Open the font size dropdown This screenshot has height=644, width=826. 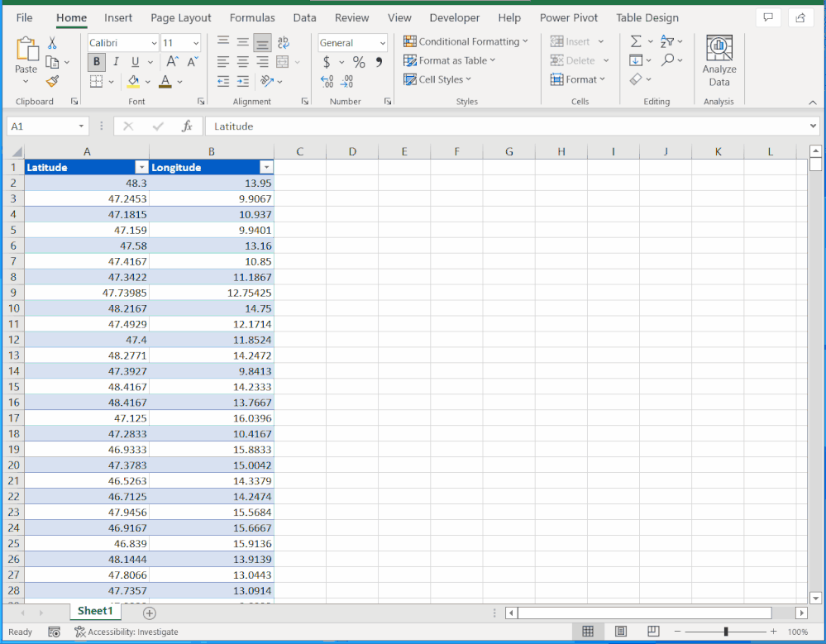(x=196, y=43)
